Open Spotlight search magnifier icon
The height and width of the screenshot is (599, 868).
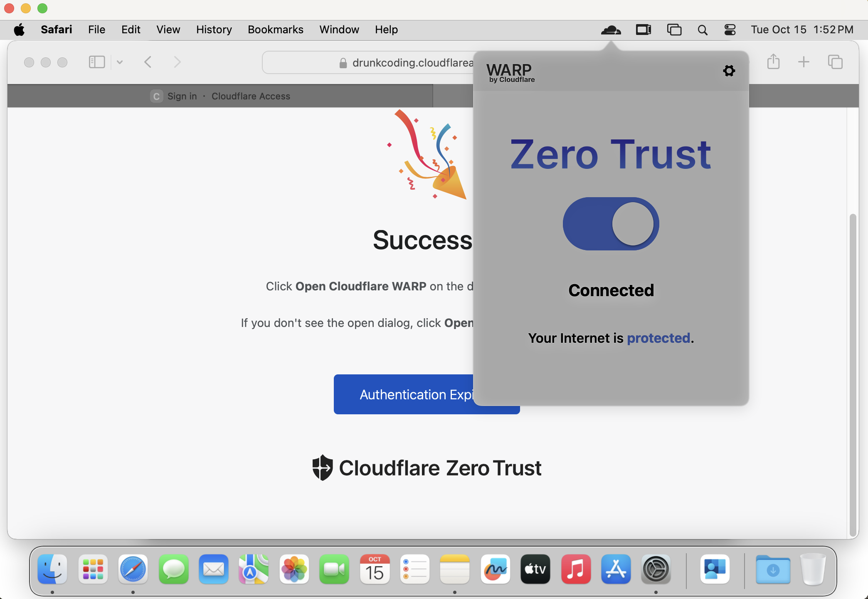pyautogui.click(x=703, y=30)
